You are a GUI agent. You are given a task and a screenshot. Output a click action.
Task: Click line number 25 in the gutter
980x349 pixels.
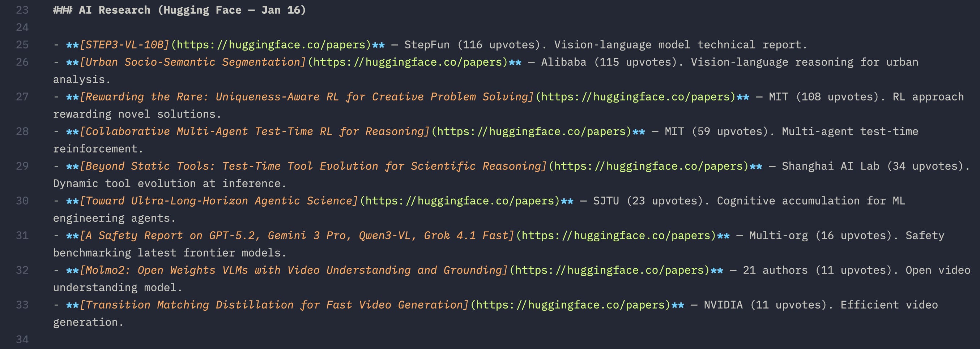click(22, 45)
